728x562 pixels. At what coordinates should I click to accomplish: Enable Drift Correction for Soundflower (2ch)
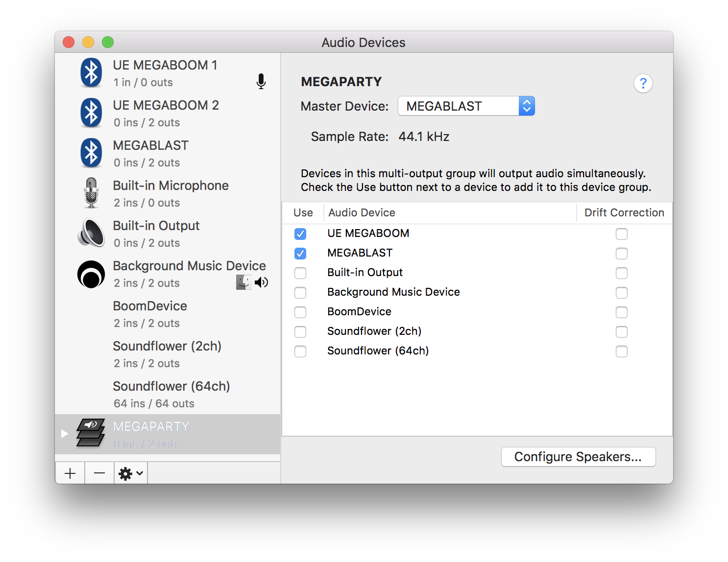coord(622,332)
